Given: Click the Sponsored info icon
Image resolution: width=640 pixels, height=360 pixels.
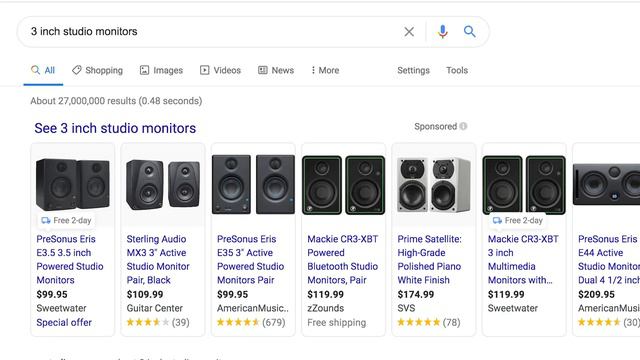Looking at the screenshot, I should click(463, 126).
